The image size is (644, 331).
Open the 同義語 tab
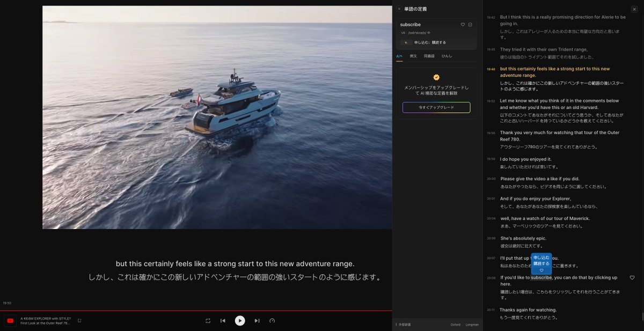(429, 56)
